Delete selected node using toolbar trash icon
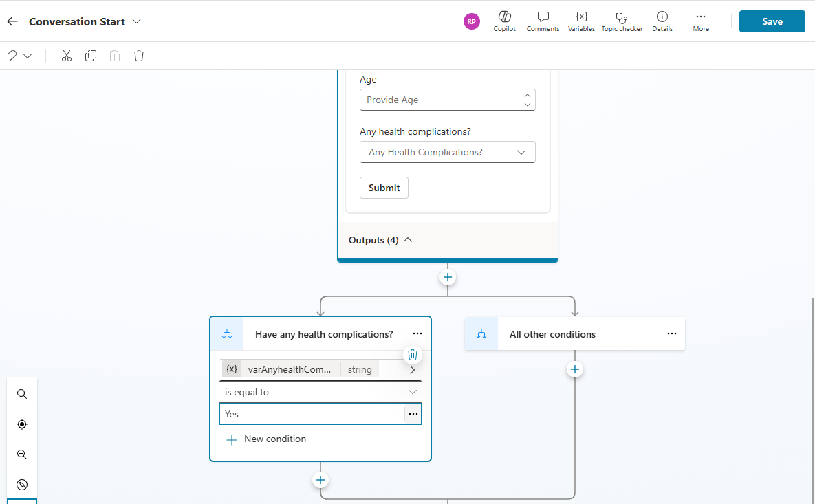The width and height of the screenshot is (815, 504). (139, 56)
